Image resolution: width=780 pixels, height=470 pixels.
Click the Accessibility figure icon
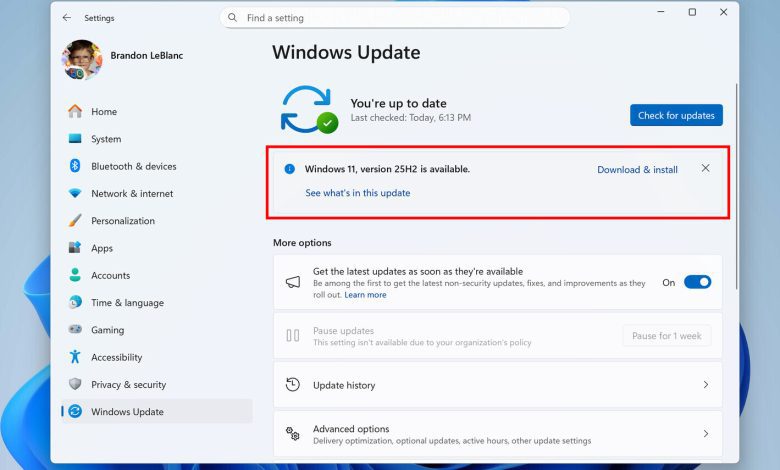coord(75,357)
